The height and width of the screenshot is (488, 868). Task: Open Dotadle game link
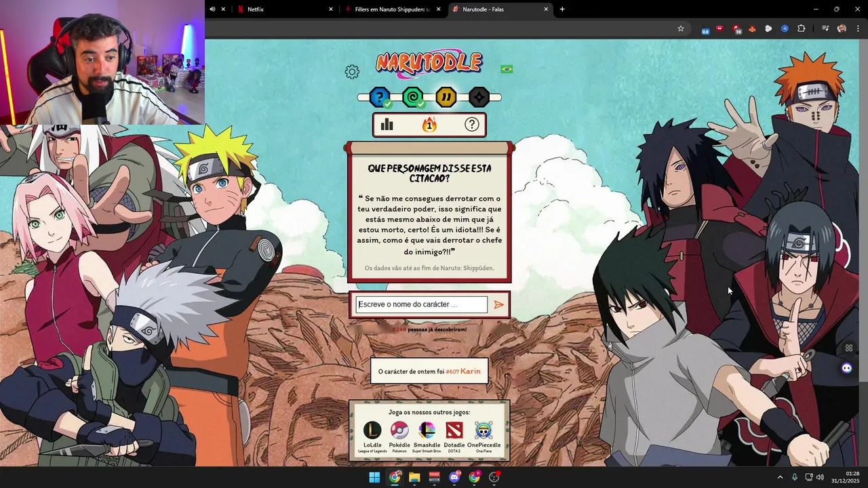(x=454, y=436)
